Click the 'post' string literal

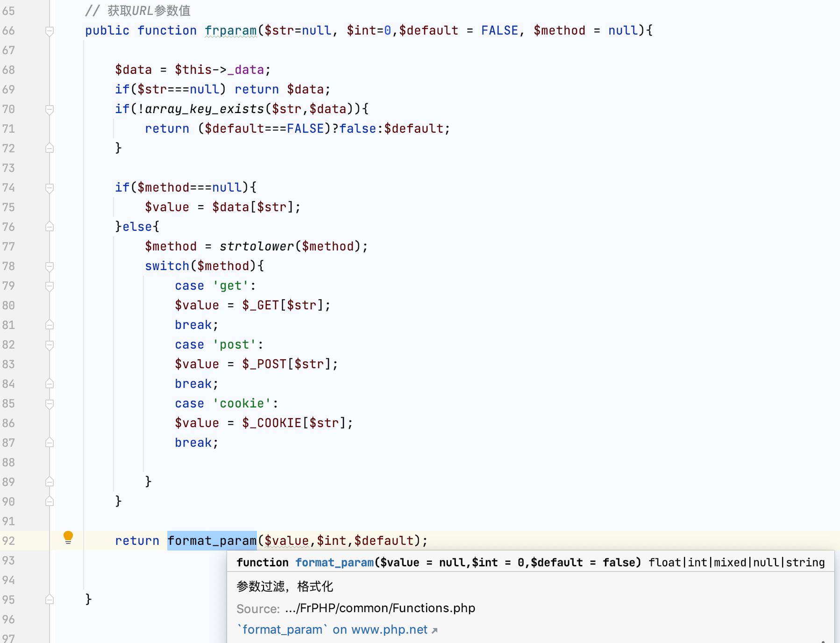235,345
